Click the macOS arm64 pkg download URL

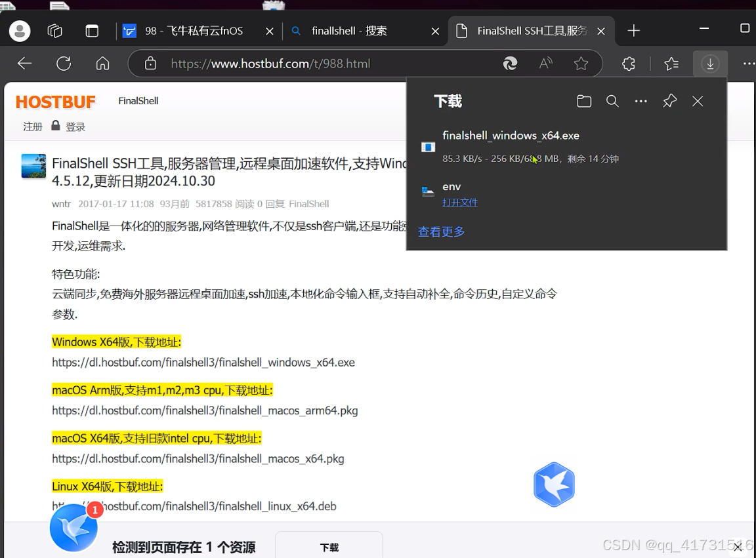(205, 410)
